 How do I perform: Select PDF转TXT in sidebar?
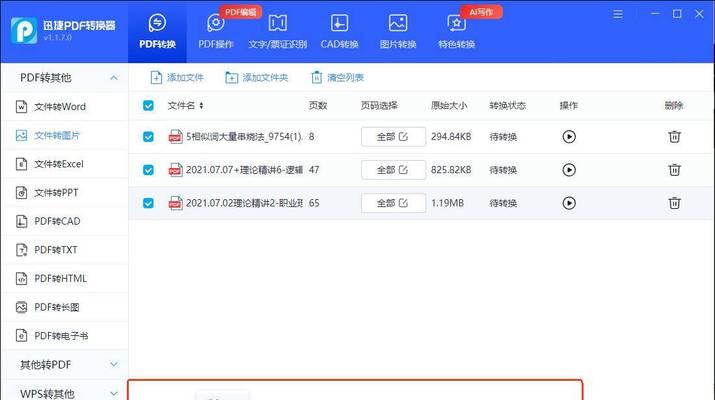click(x=64, y=250)
